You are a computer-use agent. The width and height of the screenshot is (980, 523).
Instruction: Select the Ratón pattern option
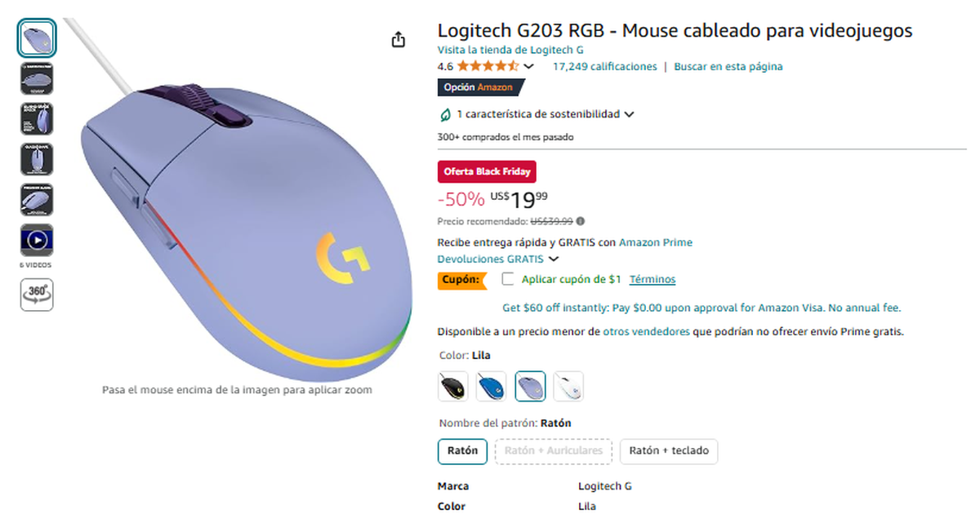pos(462,450)
